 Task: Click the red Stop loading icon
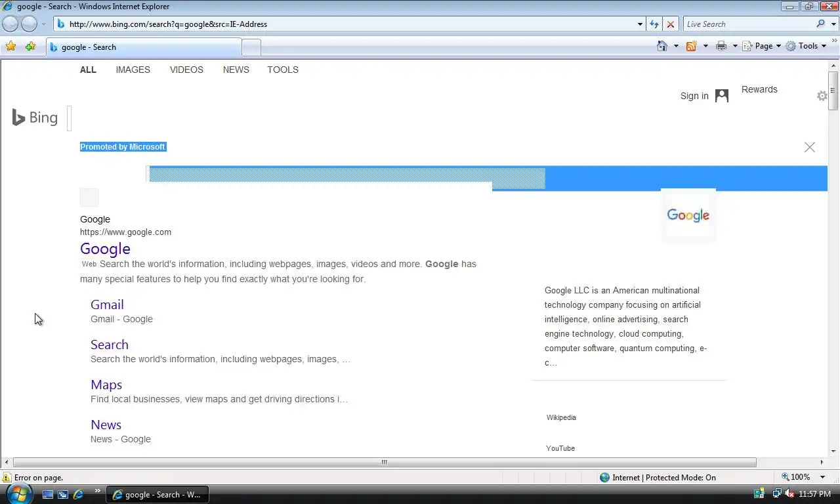[670, 24]
